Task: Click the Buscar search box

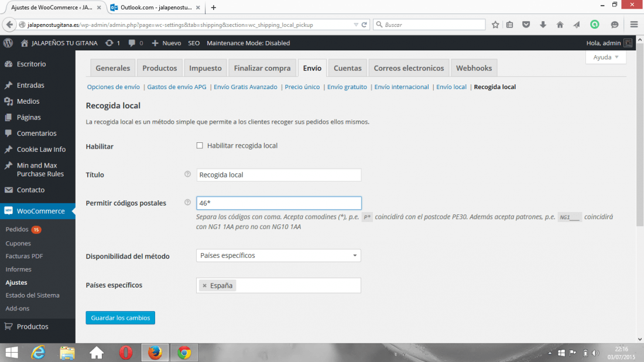Action: pos(429,25)
